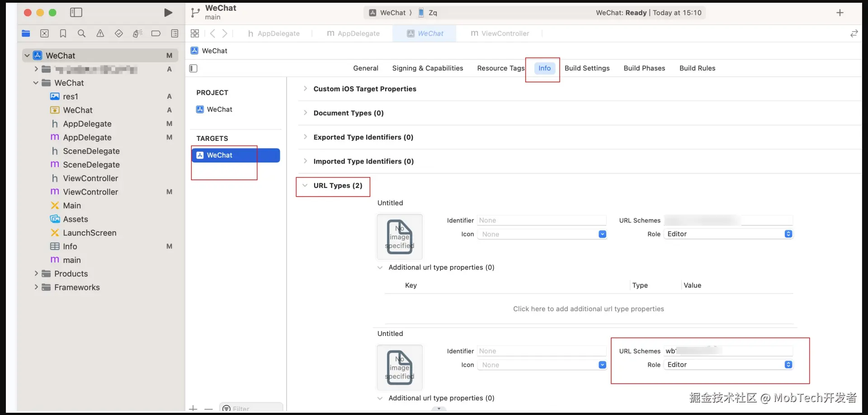Collapse first Additional url type properties
Viewport: 868px width, 415px height.
(x=380, y=267)
